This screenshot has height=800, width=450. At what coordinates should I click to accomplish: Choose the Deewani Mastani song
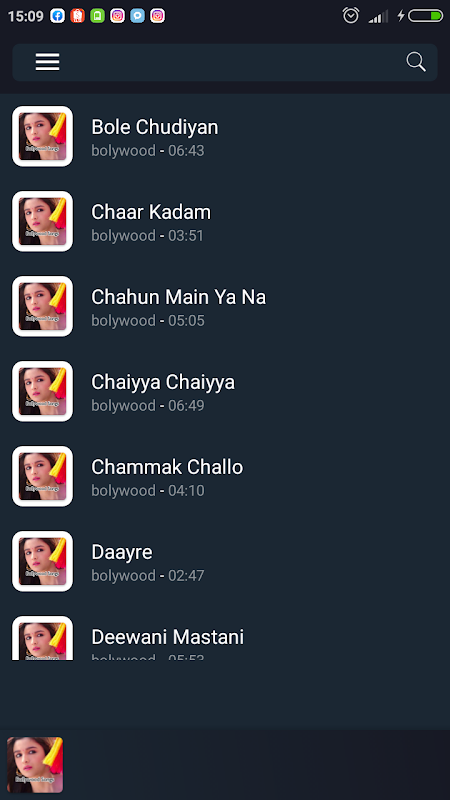click(x=225, y=638)
